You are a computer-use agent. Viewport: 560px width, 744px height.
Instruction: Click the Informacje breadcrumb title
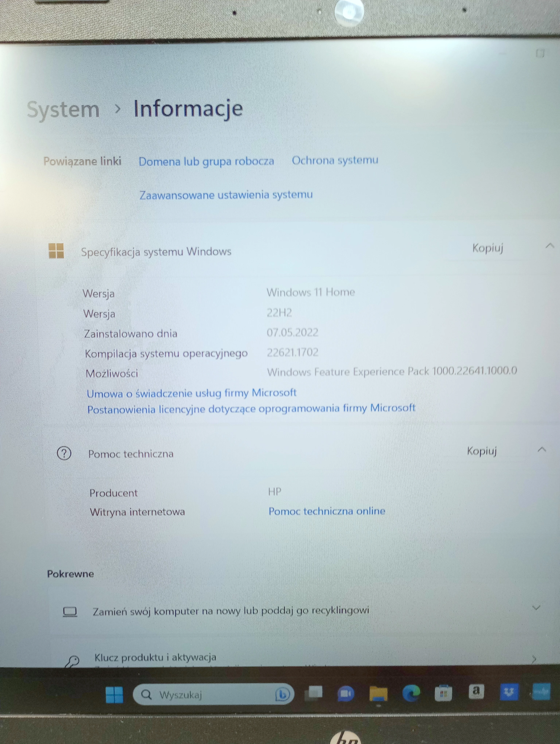tap(188, 109)
